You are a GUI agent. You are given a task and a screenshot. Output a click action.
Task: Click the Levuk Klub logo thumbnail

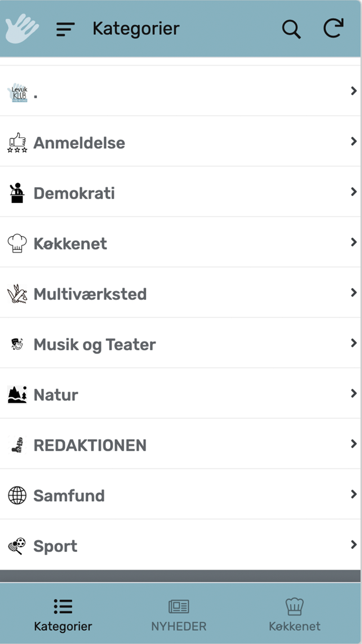18,94
